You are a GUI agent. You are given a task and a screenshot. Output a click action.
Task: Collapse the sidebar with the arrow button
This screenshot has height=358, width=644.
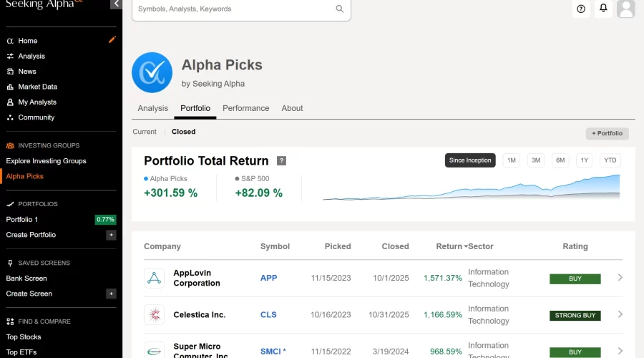coord(116,4)
